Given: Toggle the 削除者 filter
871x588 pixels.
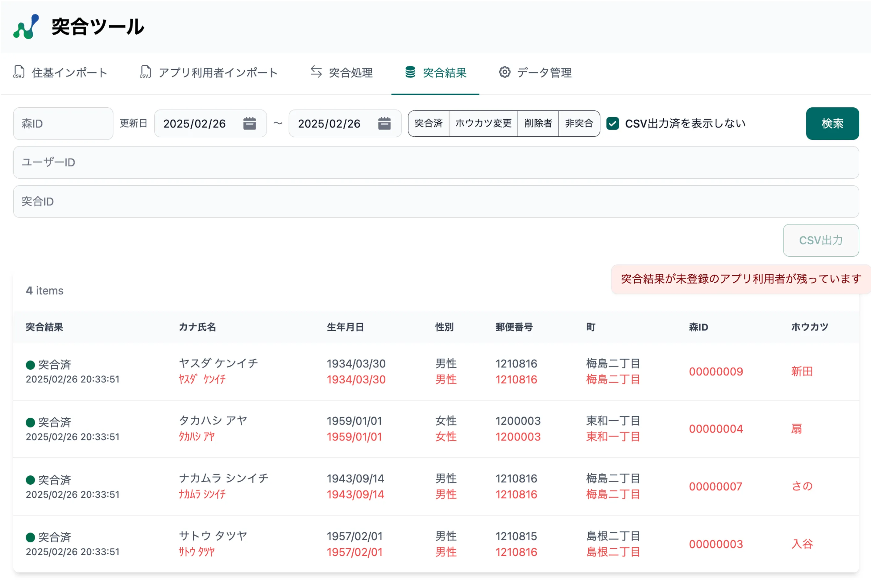Looking at the screenshot, I should point(538,123).
